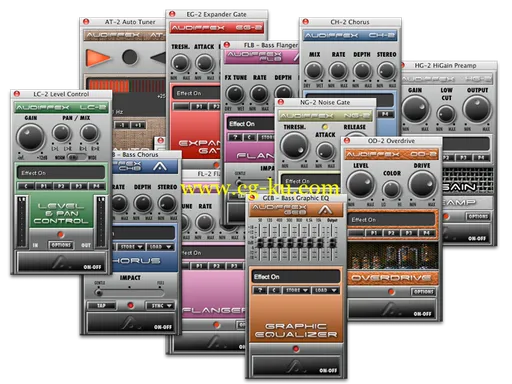Image resolution: width=512 pixels, height=384 pixels.
Task: Click the C button in LC-2 Level Control
Action: (x=26, y=186)
